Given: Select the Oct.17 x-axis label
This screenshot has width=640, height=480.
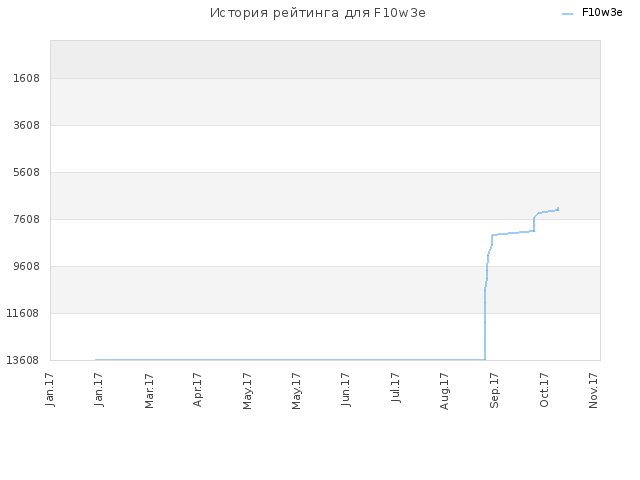Looking at the screenshot, I should click(544, 390).
